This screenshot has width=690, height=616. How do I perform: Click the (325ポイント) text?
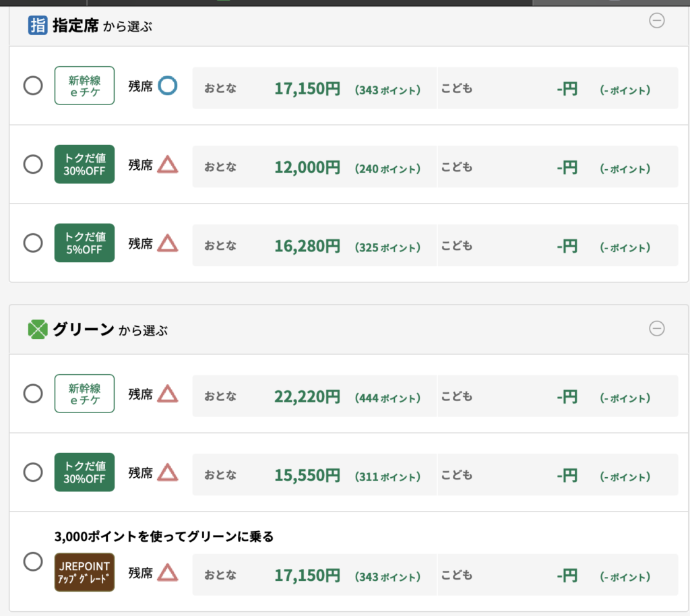tap(387, 248)
